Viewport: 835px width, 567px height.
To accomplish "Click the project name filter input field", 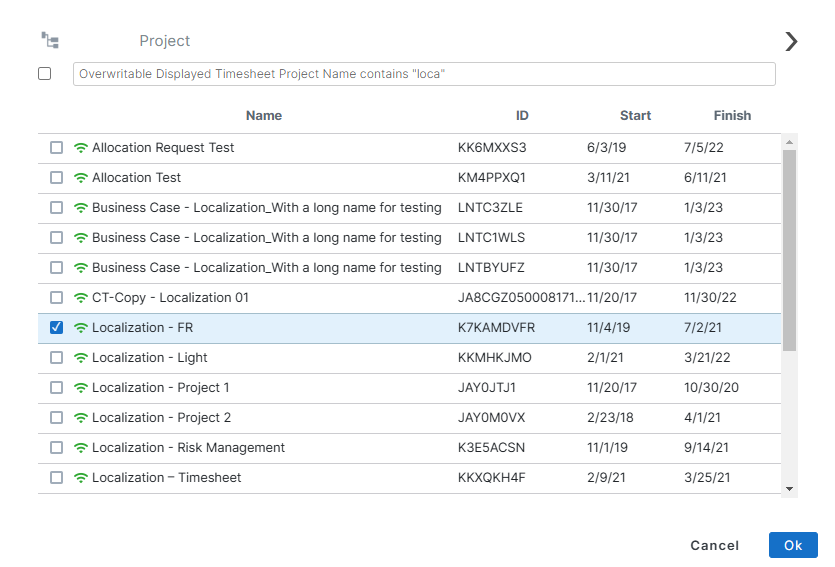I will (x=424, y=74).
